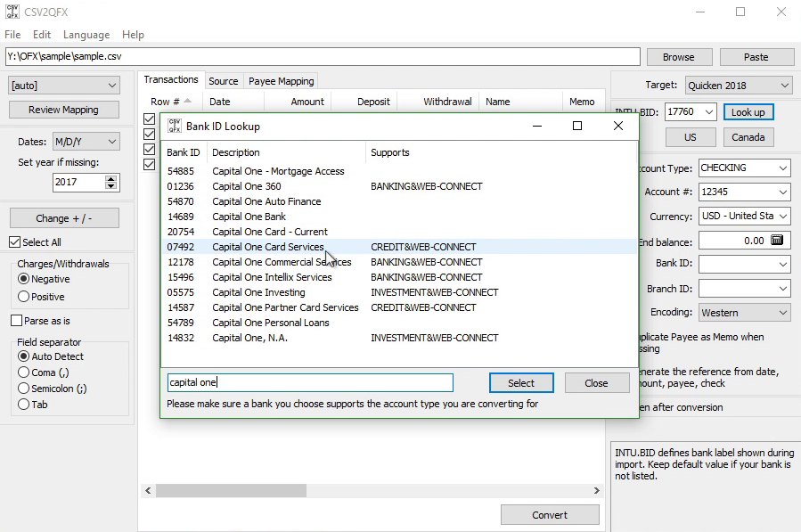The image size is (801, 532).
Task: Open the Currency USD dropdown
Action: click(783, 216)
